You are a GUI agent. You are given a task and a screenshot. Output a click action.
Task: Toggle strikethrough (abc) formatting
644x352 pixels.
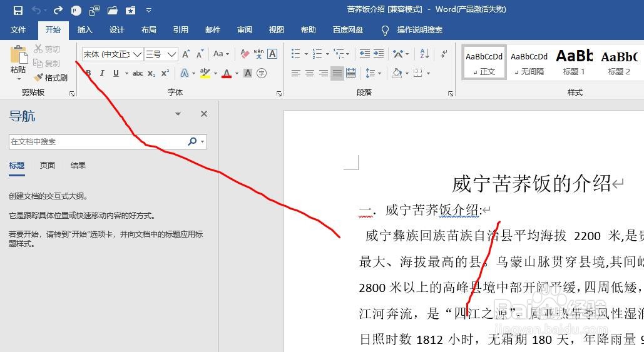point(138,73)
